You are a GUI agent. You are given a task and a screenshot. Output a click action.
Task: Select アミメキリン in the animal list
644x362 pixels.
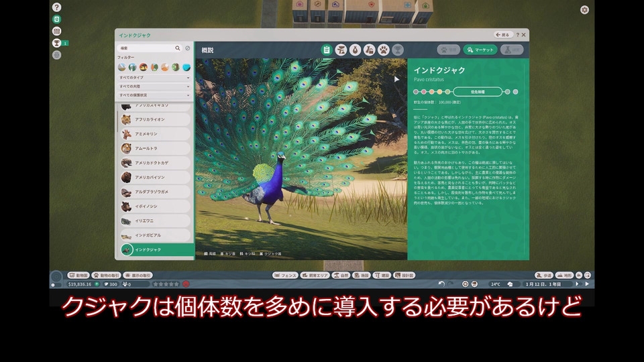(156, 134)
